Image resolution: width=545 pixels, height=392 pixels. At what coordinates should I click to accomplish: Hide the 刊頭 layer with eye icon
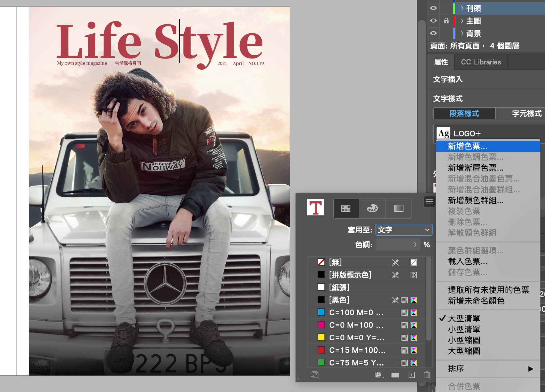433,8
